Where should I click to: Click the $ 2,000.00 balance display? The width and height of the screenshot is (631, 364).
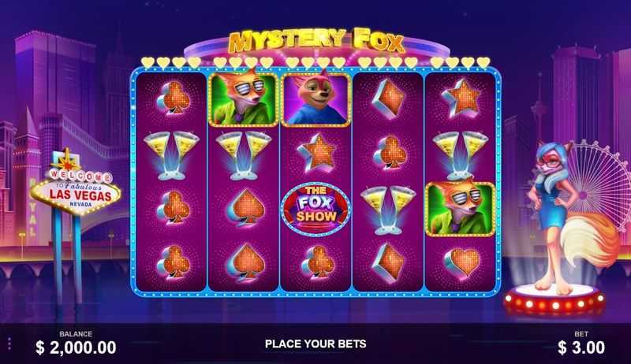[x=76, y=347]
